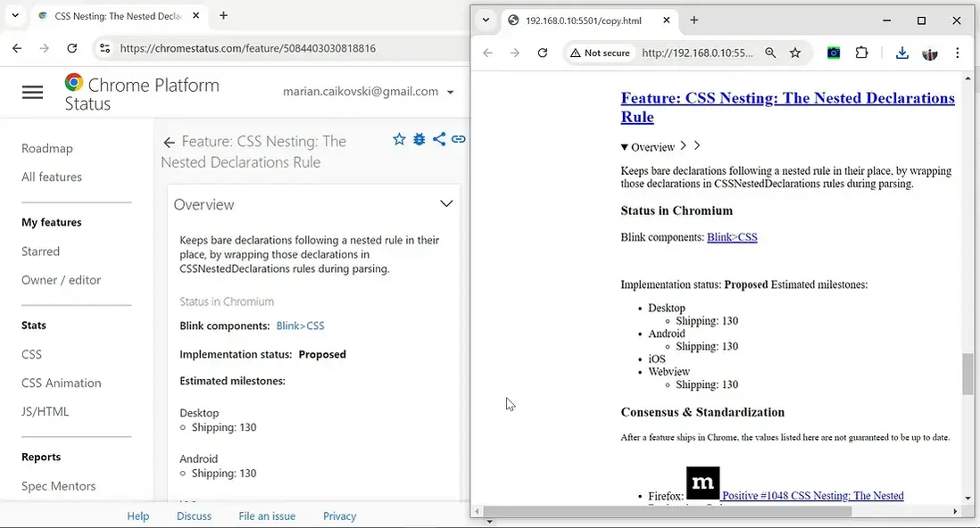Screen dimensions: 980x528
Task: Open the Extensions puzzle icon
Action: coord(862,54)
